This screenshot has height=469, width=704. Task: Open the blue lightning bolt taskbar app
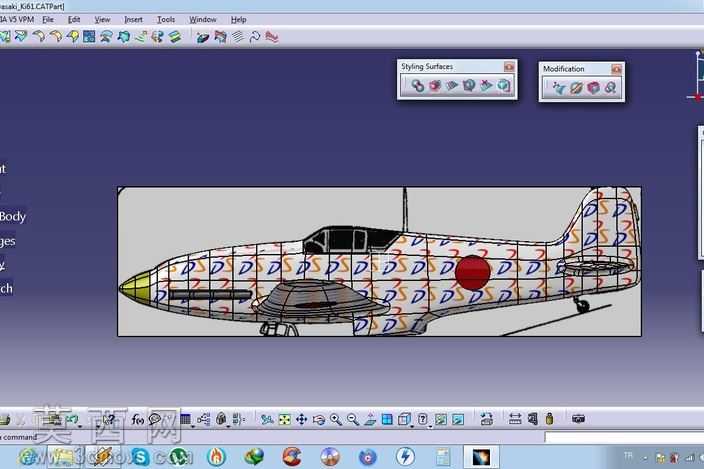405,457
